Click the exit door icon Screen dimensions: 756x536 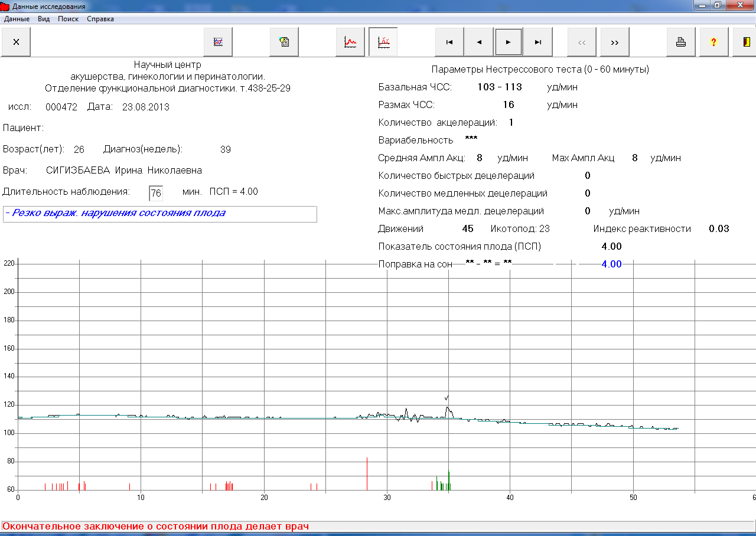coord(745,42)
